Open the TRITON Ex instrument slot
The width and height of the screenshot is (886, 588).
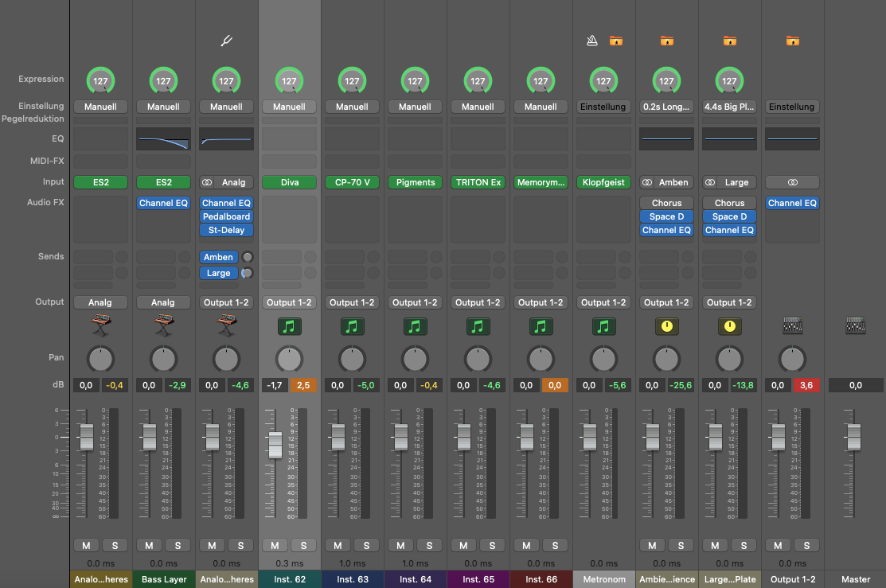tap(478, 182)
